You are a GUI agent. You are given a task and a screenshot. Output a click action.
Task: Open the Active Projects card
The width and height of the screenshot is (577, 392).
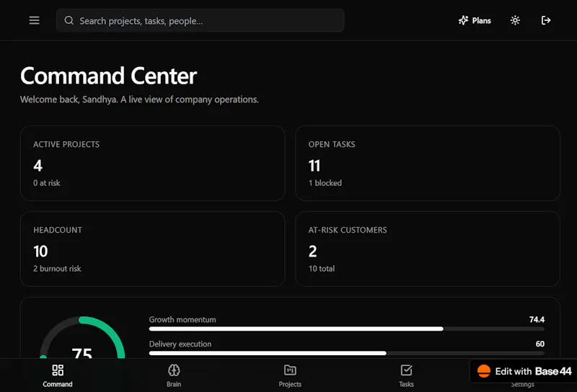tap(153, 164)
